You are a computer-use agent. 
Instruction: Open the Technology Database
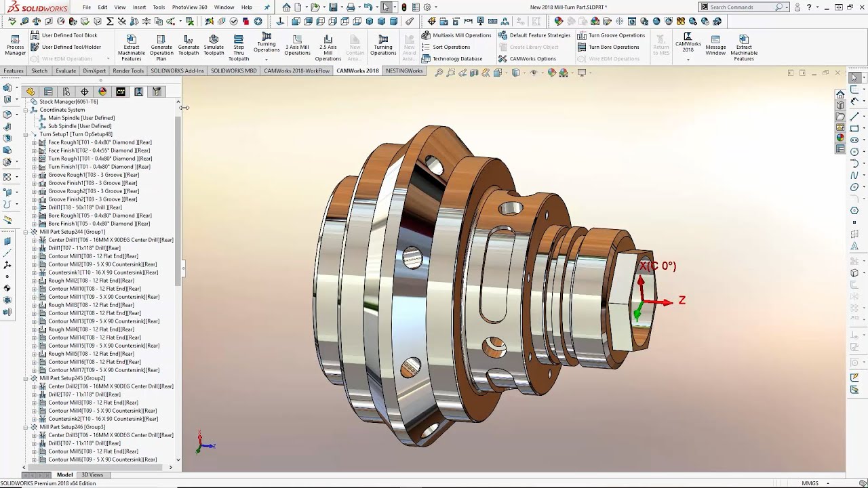(452, 58)
